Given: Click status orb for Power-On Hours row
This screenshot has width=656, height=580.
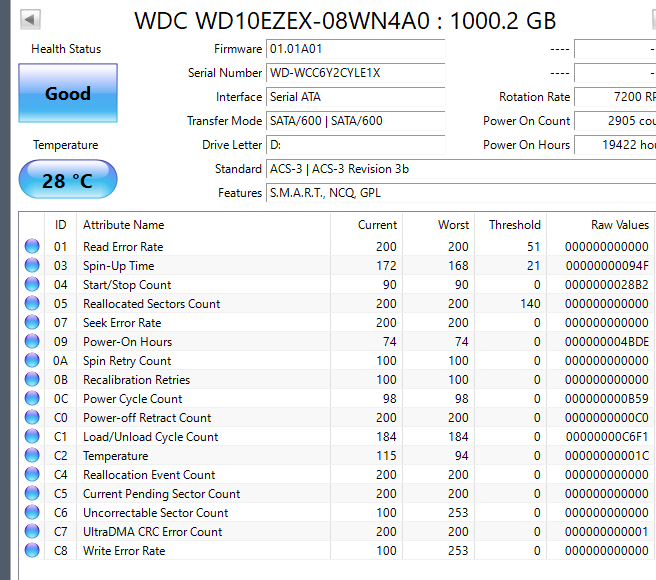Looking at the screenshot, I should 32,341.
